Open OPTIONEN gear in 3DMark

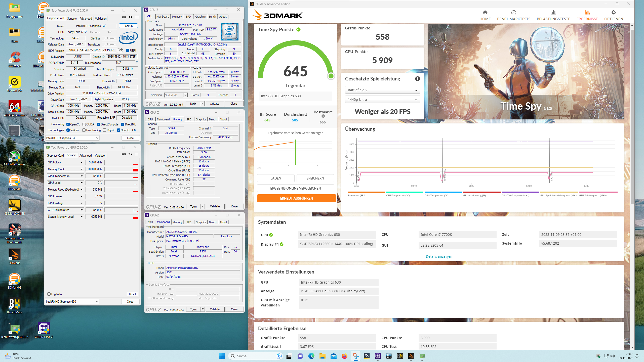pyautogui.click(x=614, y=15)
